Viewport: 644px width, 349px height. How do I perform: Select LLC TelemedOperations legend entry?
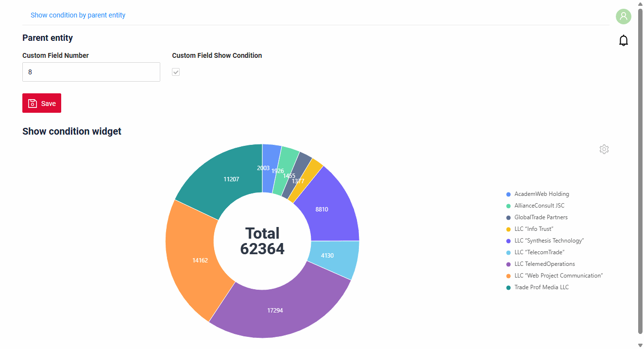tap(541, 264)
